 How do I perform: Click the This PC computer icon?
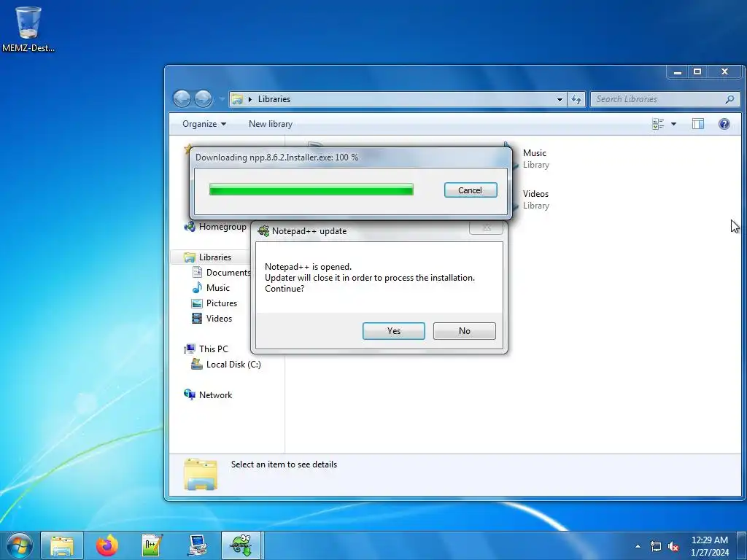coord(190,349)
